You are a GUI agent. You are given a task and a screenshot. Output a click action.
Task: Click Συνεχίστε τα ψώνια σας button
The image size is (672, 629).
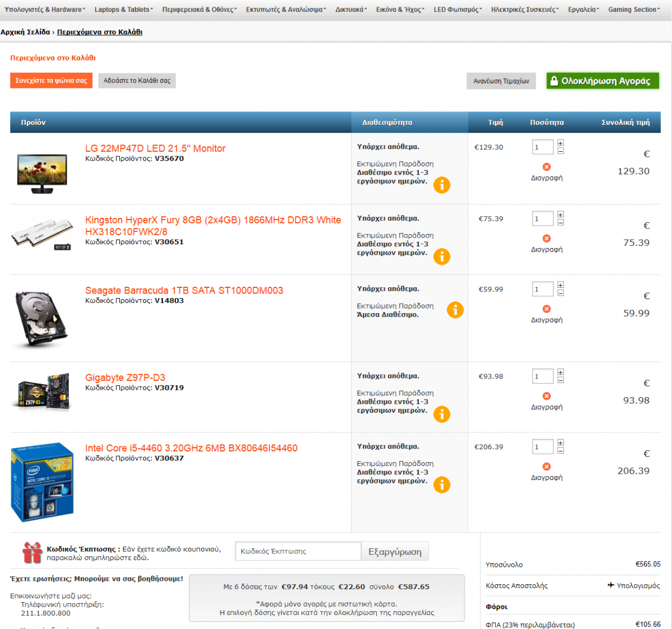[51, 81]
